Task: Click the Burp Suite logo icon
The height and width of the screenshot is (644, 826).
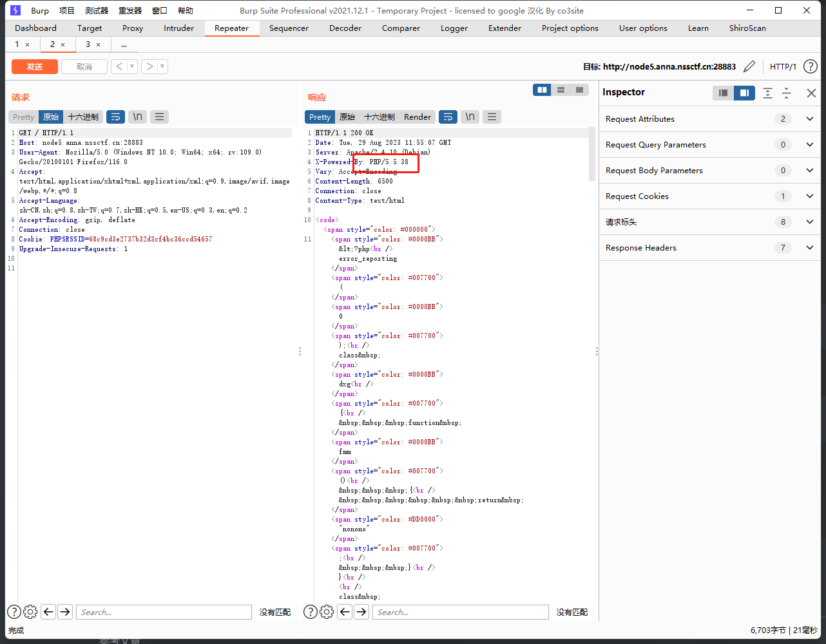Action: pyautogui.click(x=15, y=10)
